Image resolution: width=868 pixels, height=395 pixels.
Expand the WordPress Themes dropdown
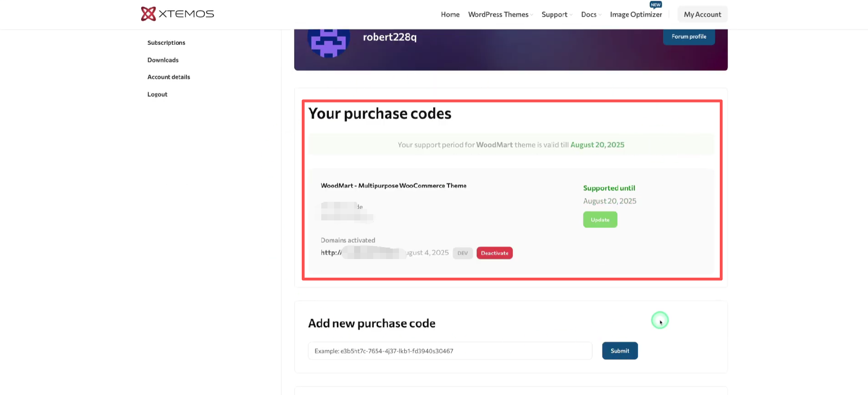tap(500, 15)
